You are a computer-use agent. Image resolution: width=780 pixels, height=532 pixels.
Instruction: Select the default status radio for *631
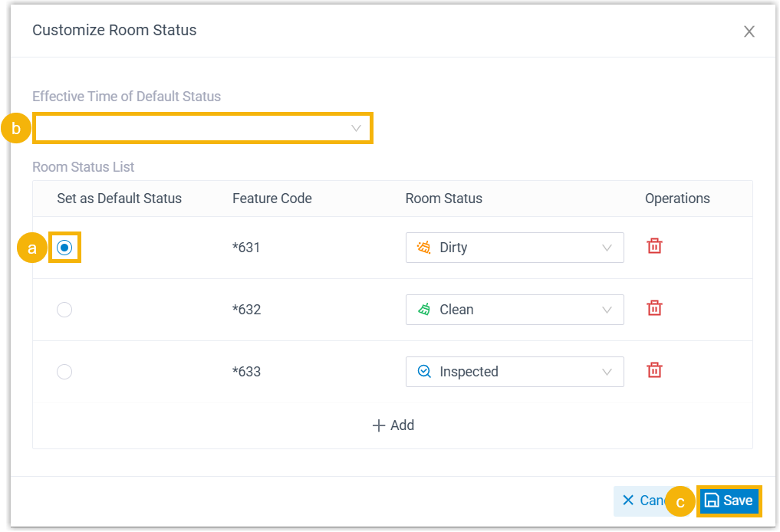(x=64, y=248)
